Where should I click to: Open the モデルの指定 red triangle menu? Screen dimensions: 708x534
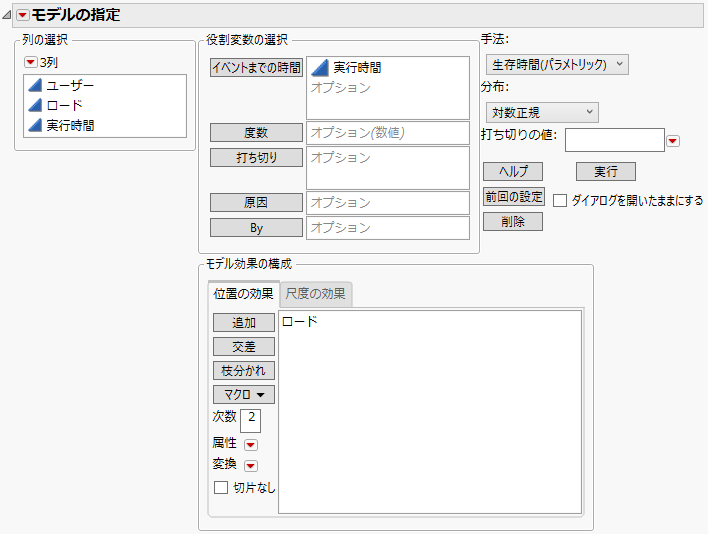click(23, 15)
